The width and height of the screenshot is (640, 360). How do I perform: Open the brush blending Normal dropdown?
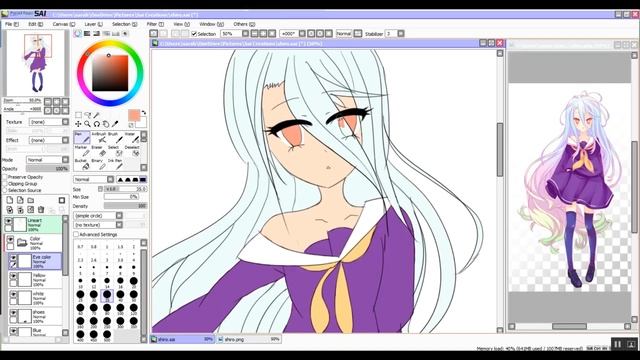pyautogui.click(x=94, y=180)
